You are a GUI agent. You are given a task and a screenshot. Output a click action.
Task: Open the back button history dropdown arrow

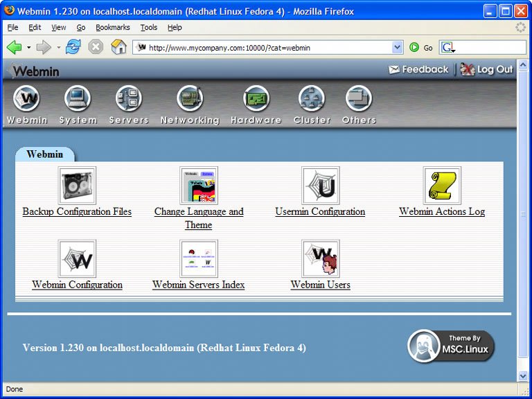tap(28, 48)
